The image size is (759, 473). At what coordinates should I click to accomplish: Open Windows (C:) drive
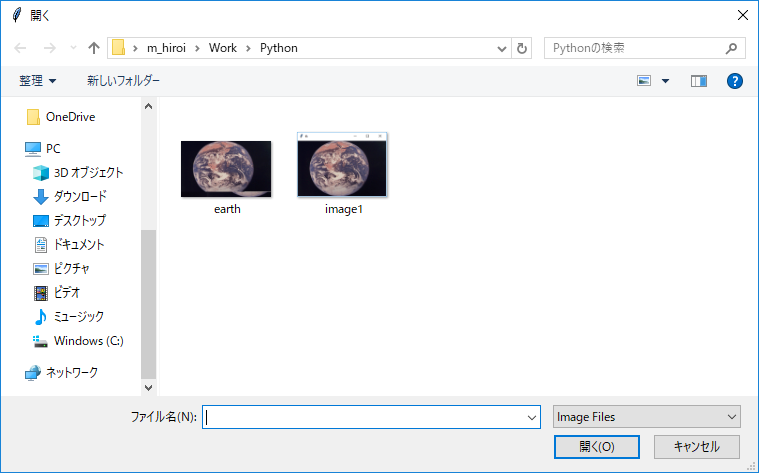pos(88,340)
